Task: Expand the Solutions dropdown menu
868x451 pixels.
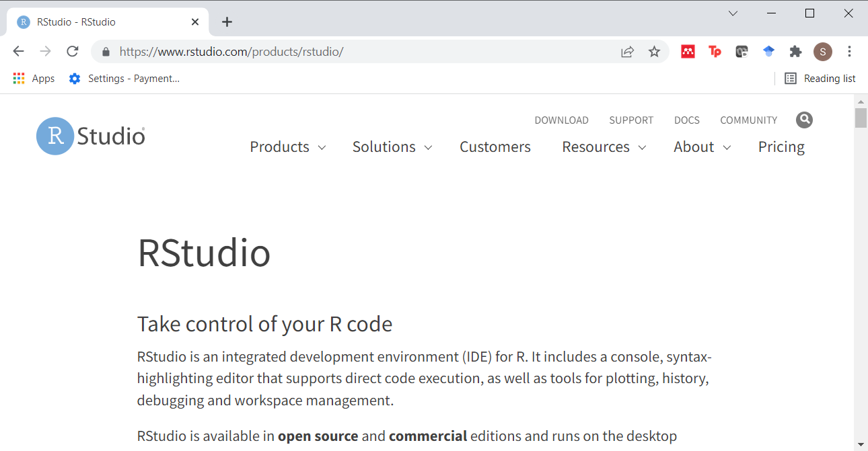Action: 392,147
